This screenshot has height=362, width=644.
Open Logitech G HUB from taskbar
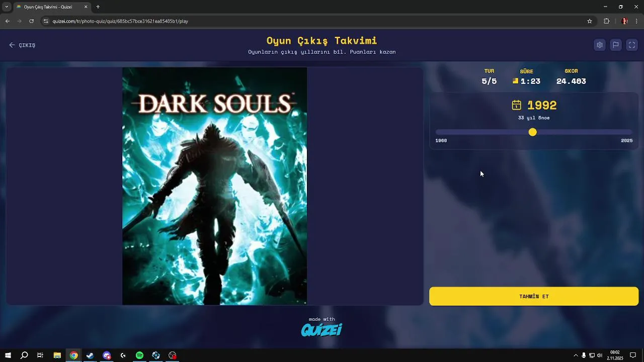123,355
